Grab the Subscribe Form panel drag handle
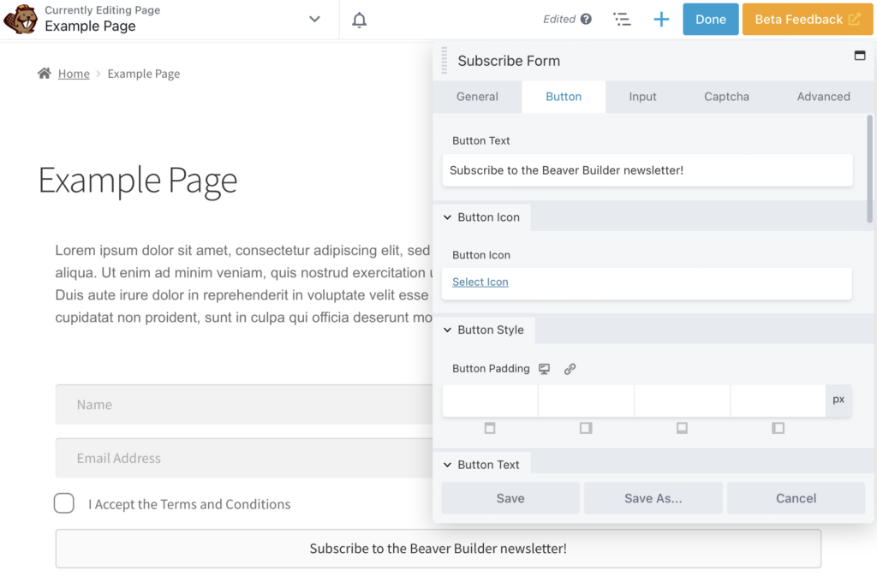This screenshot has width=877, height=588. pos(444,61)
